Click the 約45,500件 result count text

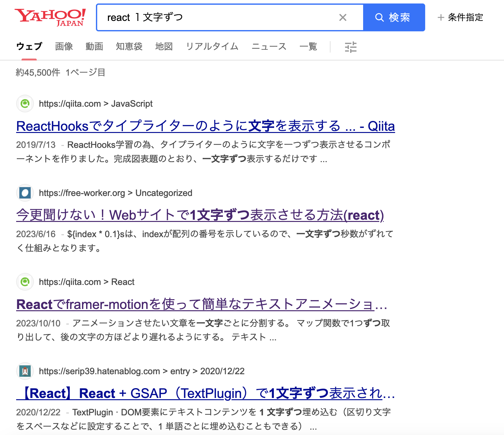coord(38,72)
